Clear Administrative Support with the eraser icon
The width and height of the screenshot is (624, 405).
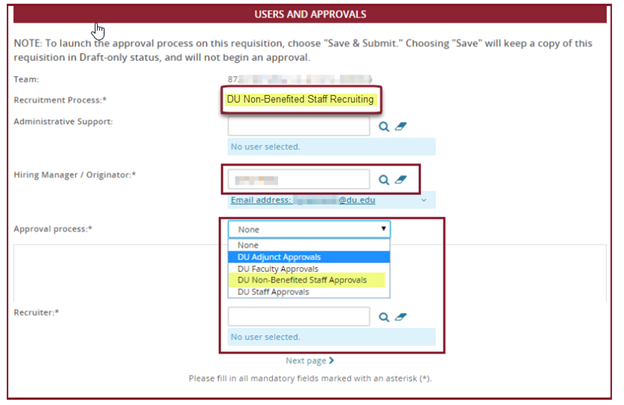[401, 127]
